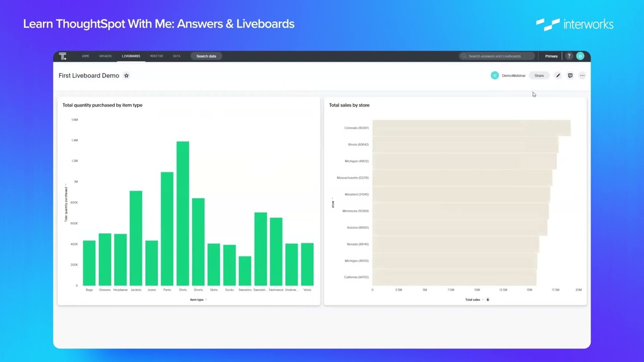Open the user profile avatar in navbar
The width and height of the screenshot is (644, 362).
tap(580, 56)
